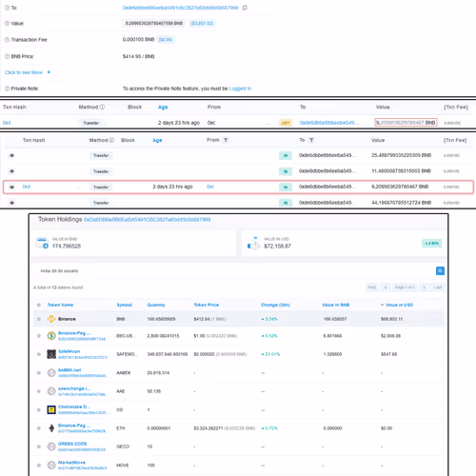Open the Token Holdings address link
476x476 pixels.
tap(147, 220)
